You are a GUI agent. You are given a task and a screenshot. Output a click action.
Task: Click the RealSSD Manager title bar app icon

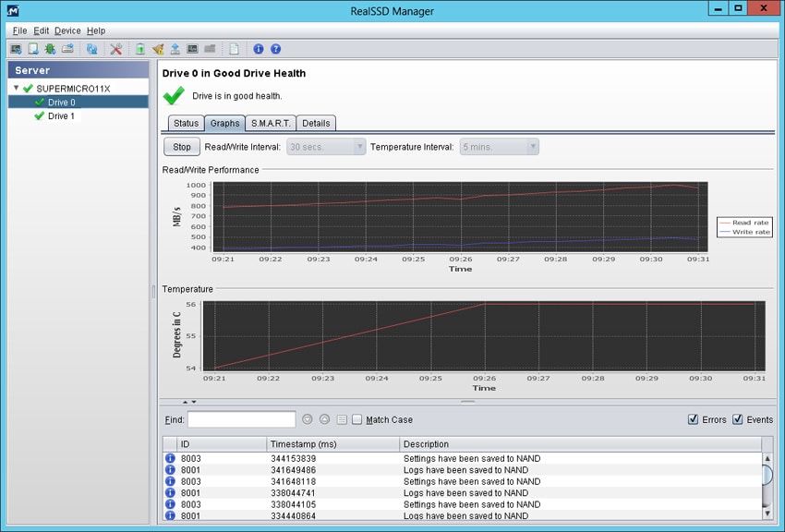(13, 10)
